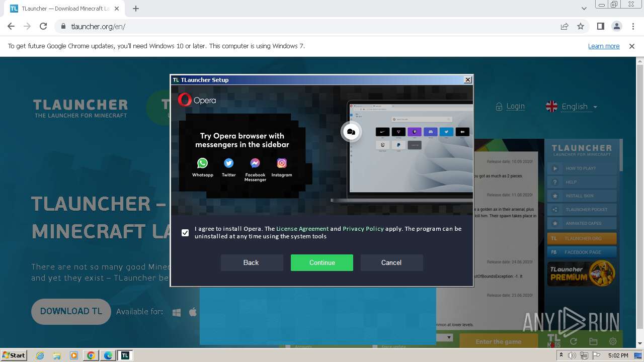Click the Chrome taskbar icon
Screen dimensions: 644x362
click(91, 355)
